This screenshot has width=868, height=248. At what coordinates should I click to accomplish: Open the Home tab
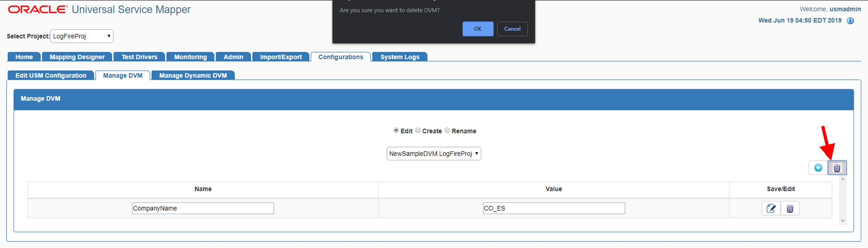pyautogui.click(x=24, y=57)
